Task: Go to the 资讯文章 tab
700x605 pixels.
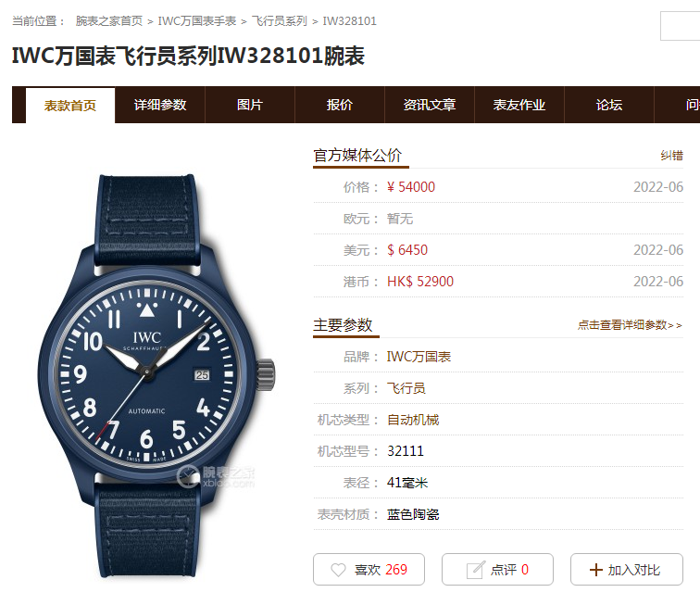Action: click(x=429, y=105)
